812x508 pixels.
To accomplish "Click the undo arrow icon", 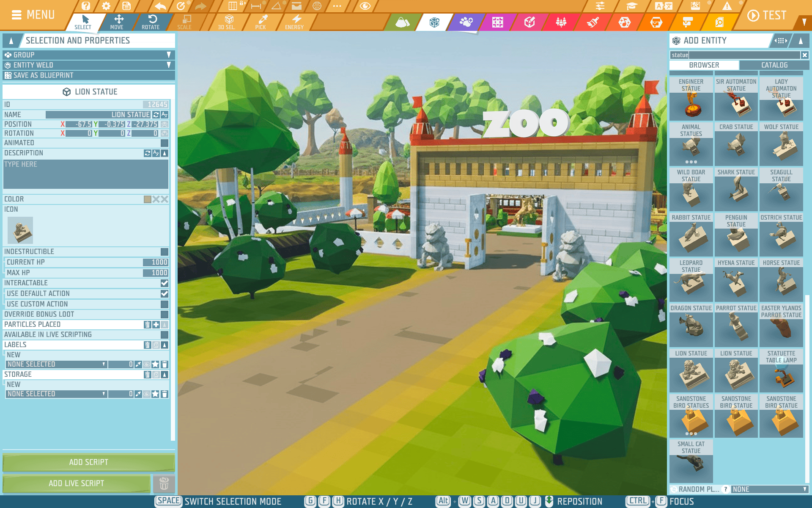I will [161, 6].
